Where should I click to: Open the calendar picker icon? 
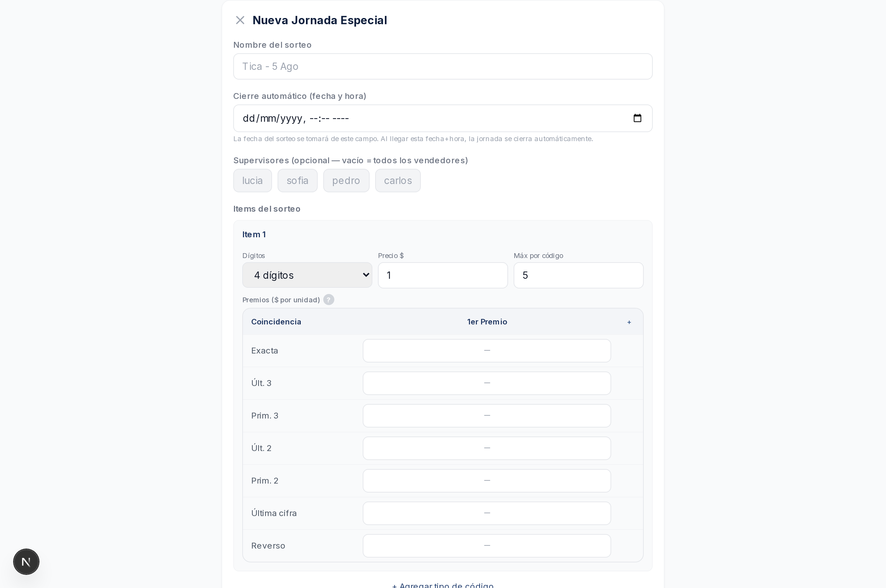(637, 118)
